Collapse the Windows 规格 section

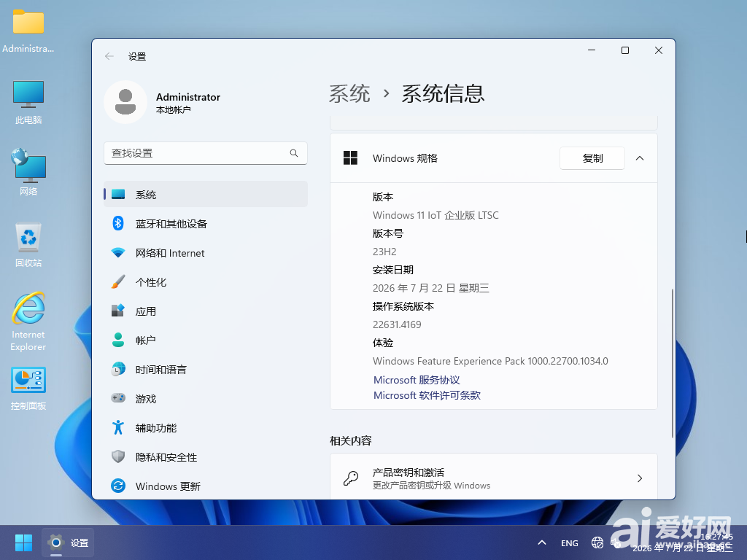pos(640,158)
